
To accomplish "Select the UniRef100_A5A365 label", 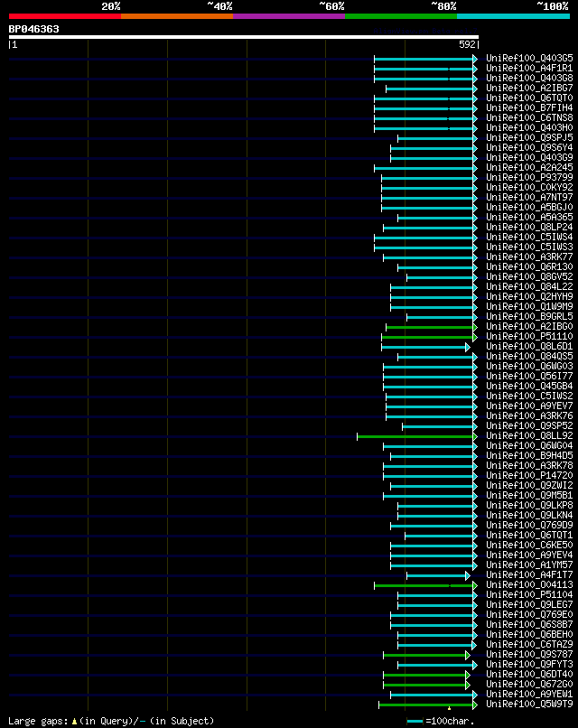I will 529,218.
